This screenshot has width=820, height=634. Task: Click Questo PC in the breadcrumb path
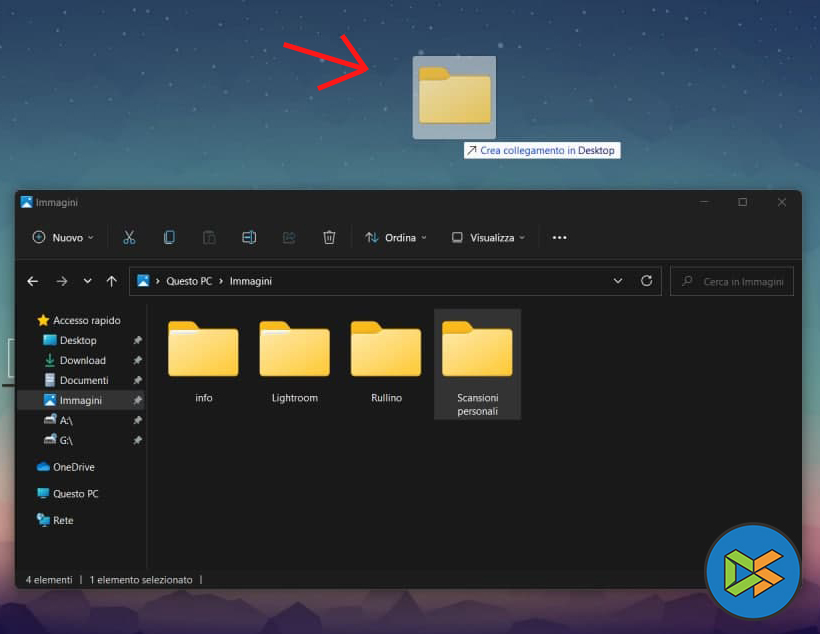tap(189, 281)
